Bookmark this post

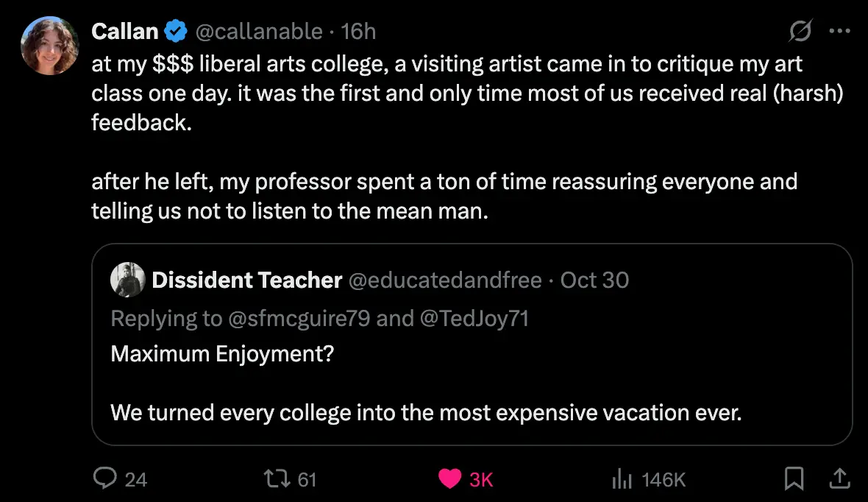pyautogui.click(x=794, y=479)
